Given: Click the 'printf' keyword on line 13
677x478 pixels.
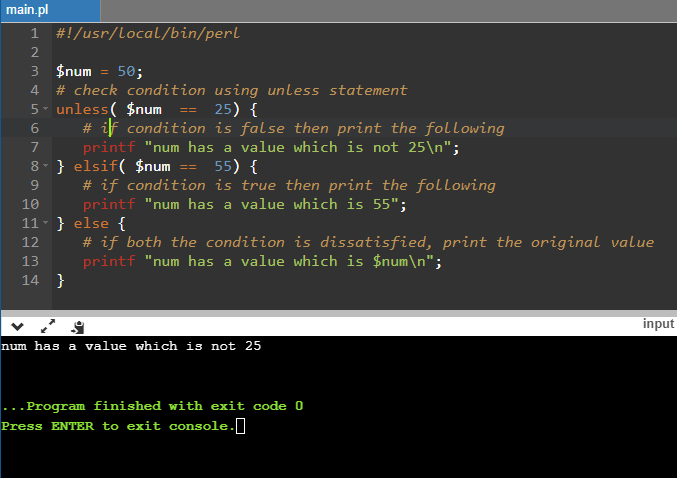Looking at the screenshot, I should 109,261.
